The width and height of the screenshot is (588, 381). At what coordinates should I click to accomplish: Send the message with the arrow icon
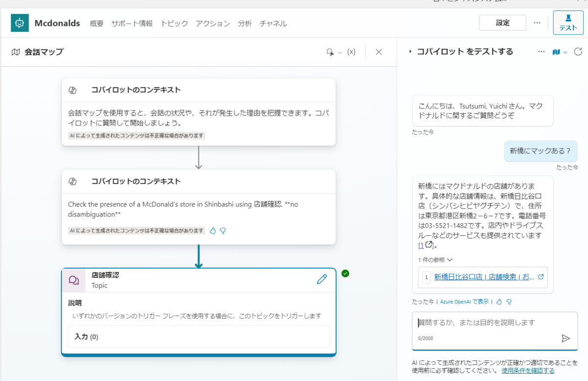pyautogui.click(x=565, y=338)
